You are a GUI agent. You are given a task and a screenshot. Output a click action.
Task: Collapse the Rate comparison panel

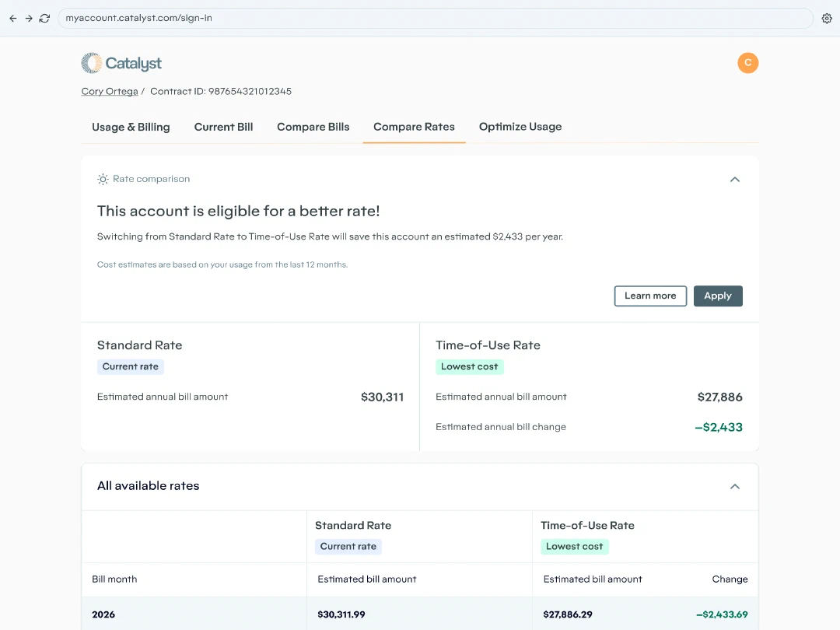[x=734, y=180]
